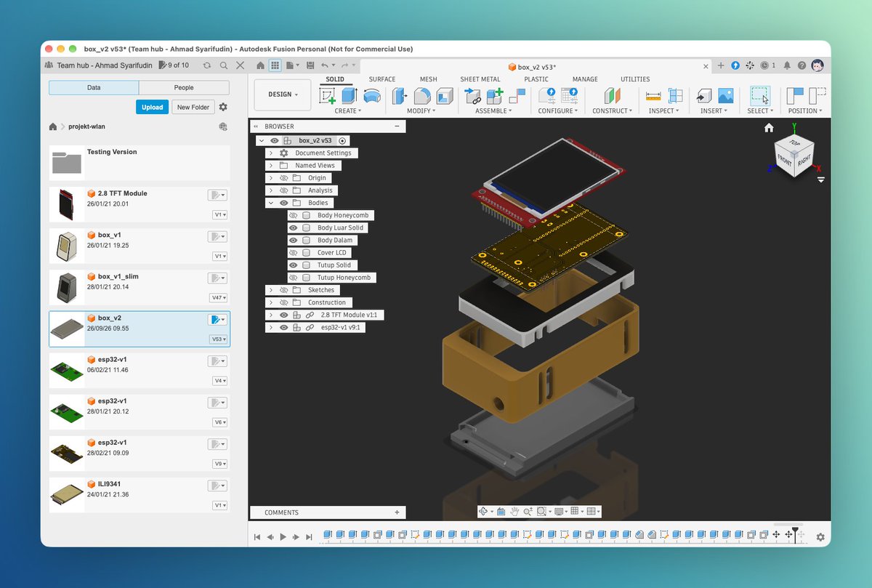Select the Shell tool

click(445, 95)
